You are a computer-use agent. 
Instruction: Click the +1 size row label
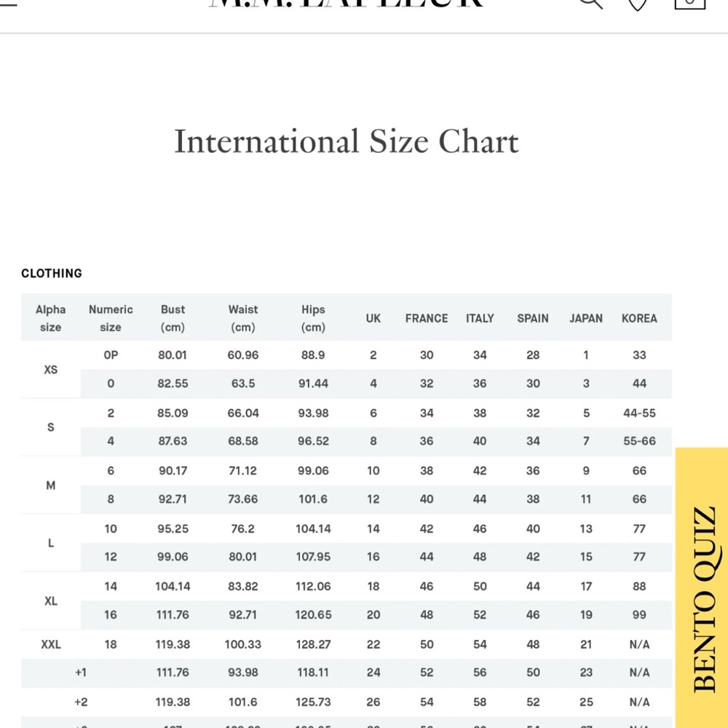(81, 673)
